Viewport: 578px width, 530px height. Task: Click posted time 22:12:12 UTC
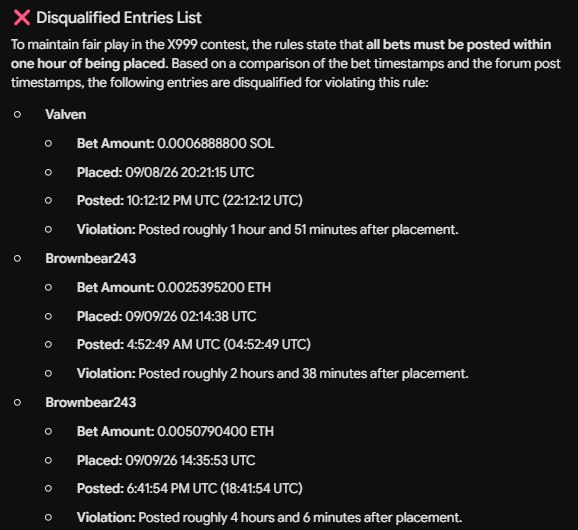click(x=262, y=201)
